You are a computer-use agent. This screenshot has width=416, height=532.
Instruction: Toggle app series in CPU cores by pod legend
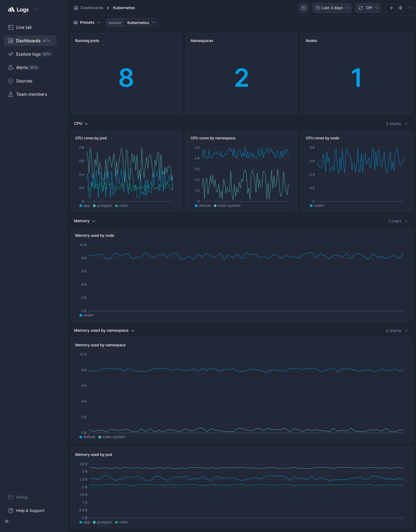[85, 206]
